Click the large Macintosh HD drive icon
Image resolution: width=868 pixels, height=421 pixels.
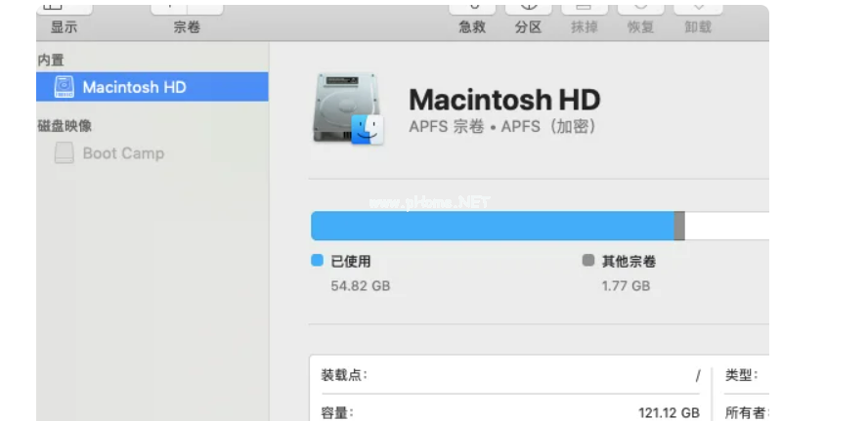(x=348, y=110)
